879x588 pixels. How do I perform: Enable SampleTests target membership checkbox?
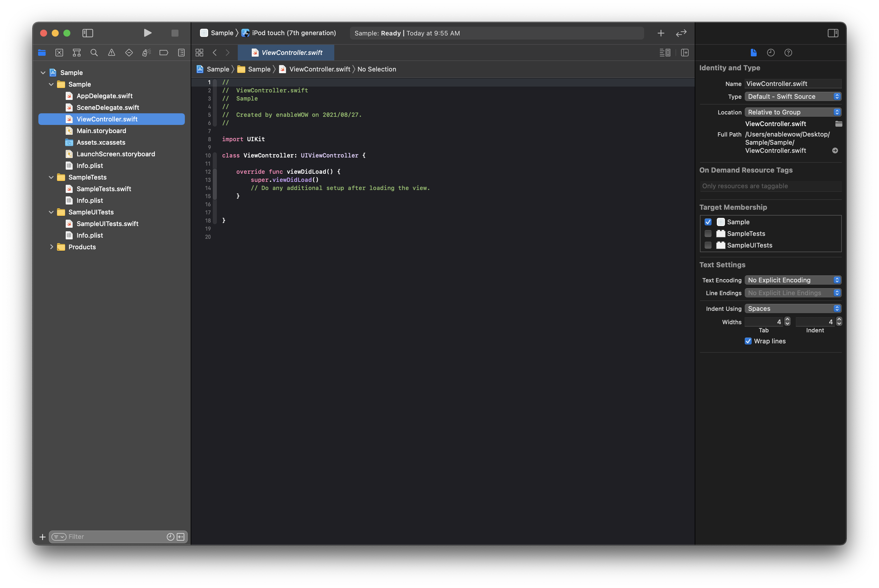click(x=708, y=234)
